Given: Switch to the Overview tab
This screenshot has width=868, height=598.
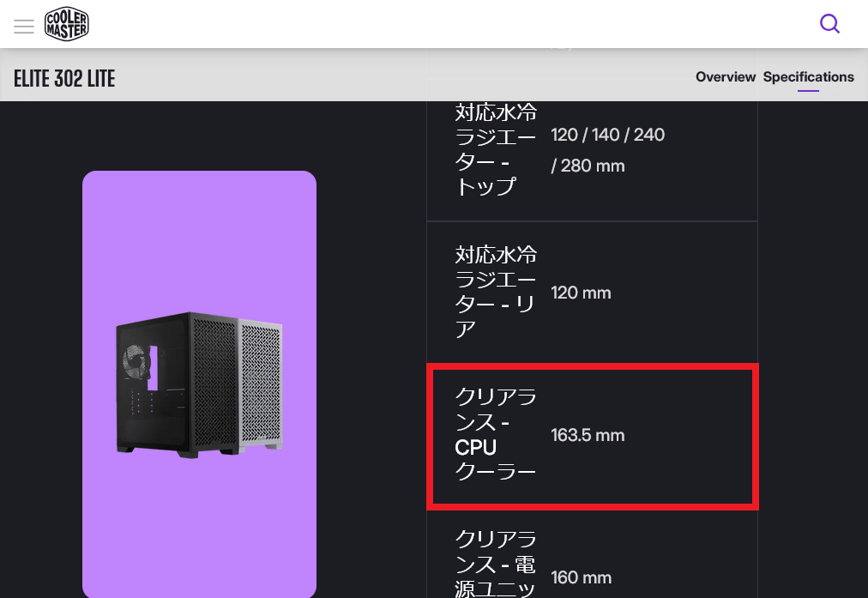Looking at the screenshot, I should point(725,77).
